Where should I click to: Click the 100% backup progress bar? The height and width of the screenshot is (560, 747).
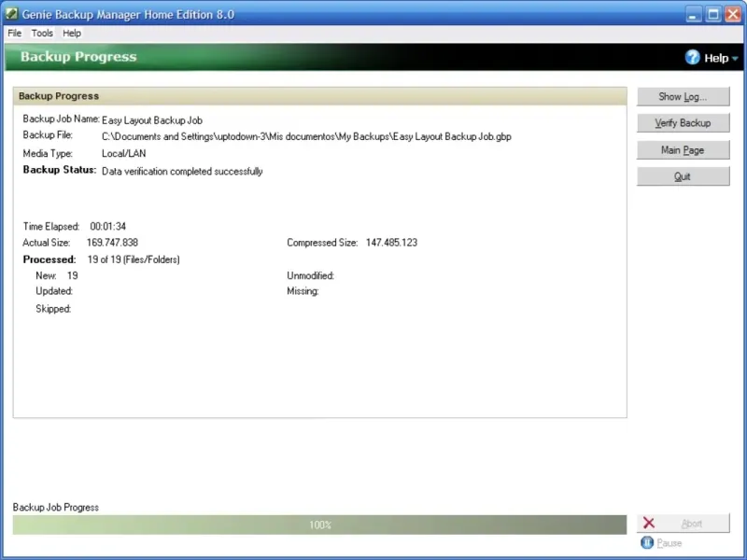coord(319,525)
